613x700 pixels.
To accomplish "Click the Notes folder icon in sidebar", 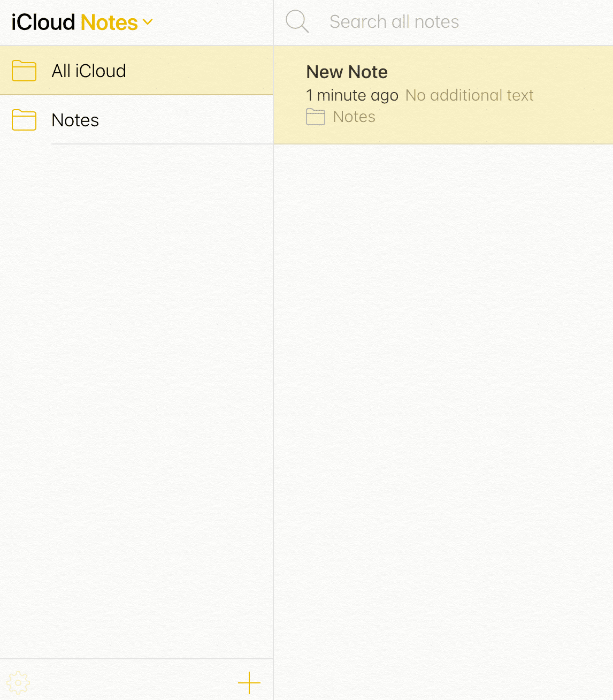I will pos(24,120).
